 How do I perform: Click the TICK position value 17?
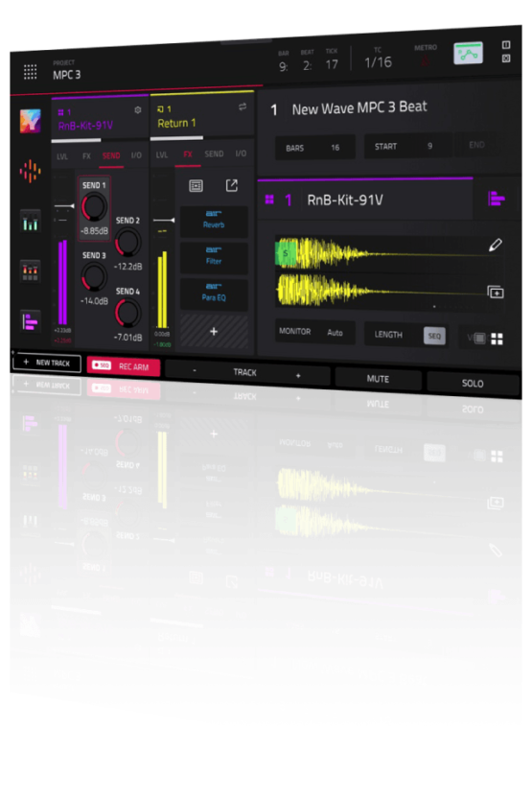point(332,64)
